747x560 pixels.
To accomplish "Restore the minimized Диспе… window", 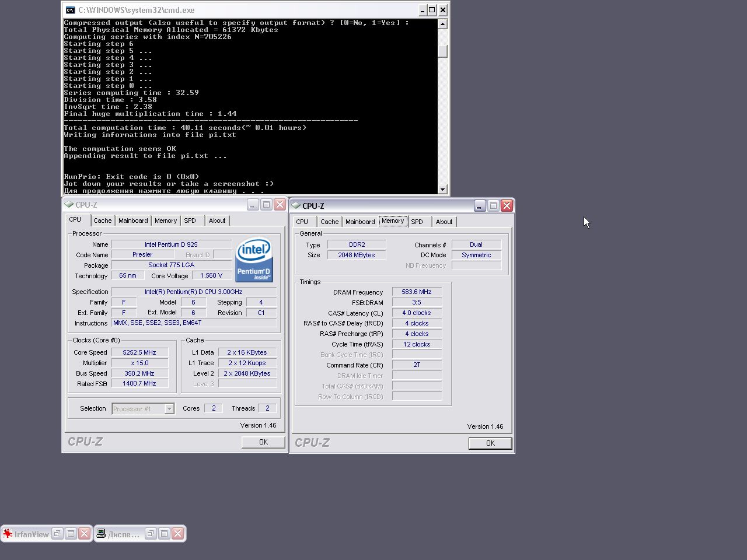I will click(151, 534).
